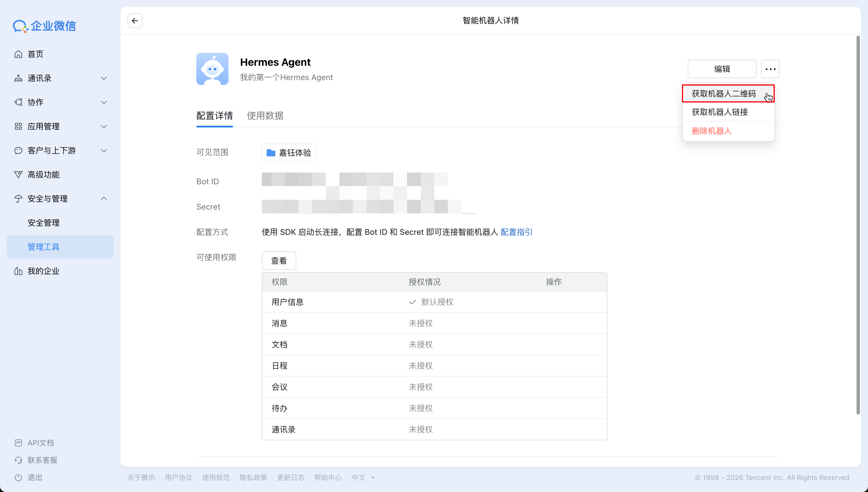Select the 应用管理 app management icon
Viewport: 868px width, 492px height.
[19, 126]
